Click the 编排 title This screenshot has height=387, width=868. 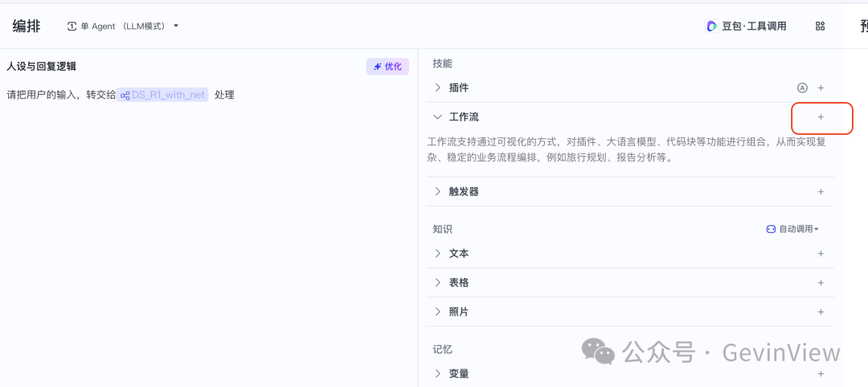click(27, 26)
